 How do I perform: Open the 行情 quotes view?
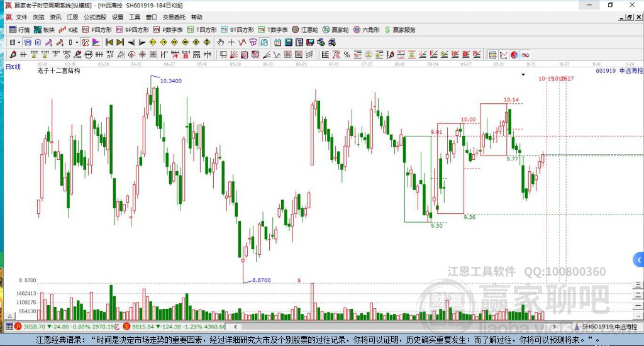point(19,30)
